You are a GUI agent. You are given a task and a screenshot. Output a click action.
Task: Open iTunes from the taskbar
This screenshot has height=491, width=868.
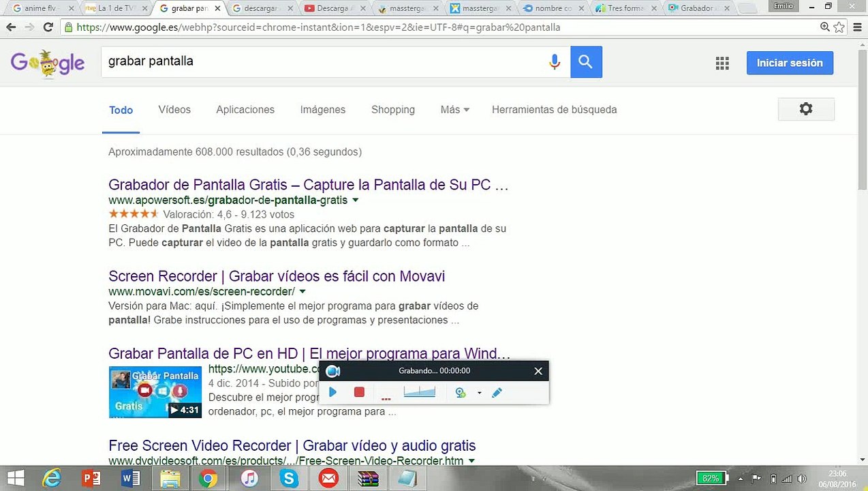[x=249, y=478]
